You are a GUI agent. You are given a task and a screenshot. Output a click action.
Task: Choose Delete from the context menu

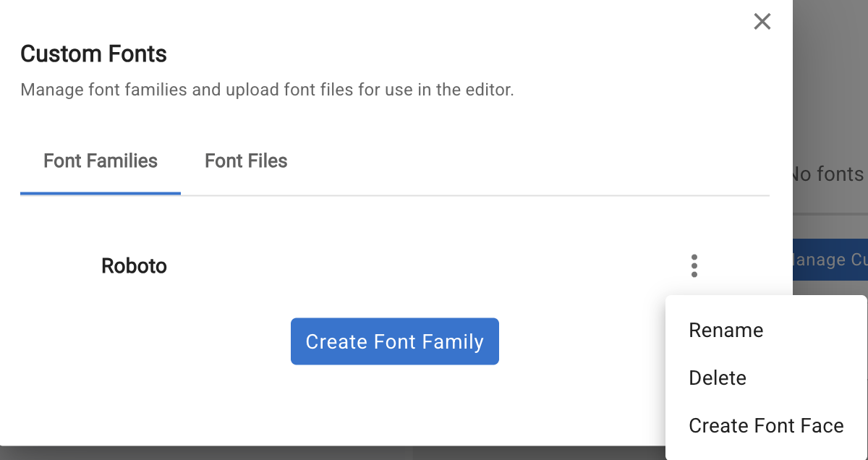(x=717, y=378)
